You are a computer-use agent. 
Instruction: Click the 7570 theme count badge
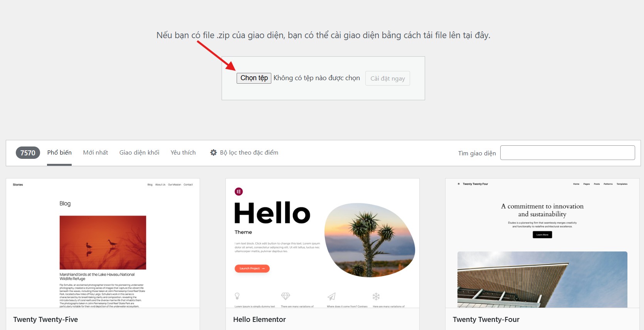28,153
